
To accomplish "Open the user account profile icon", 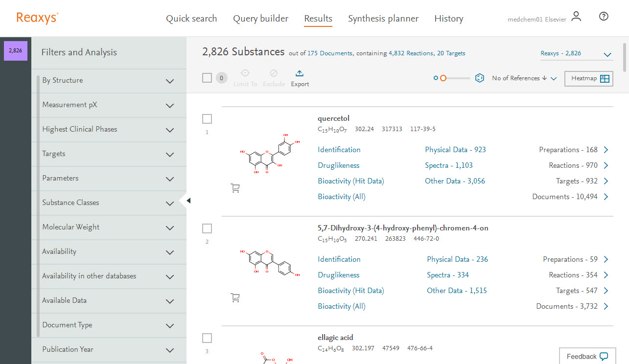I will (x=576, y=17).
